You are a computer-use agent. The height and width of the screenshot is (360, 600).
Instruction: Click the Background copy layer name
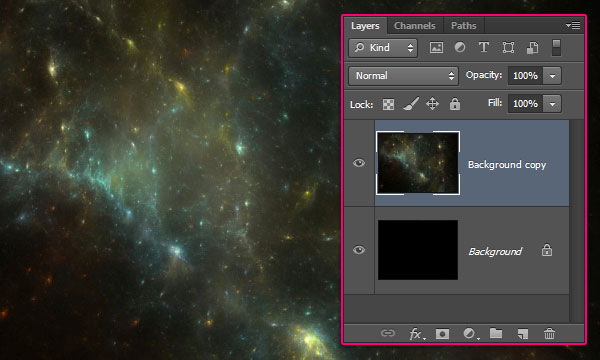tap(507, 165)
